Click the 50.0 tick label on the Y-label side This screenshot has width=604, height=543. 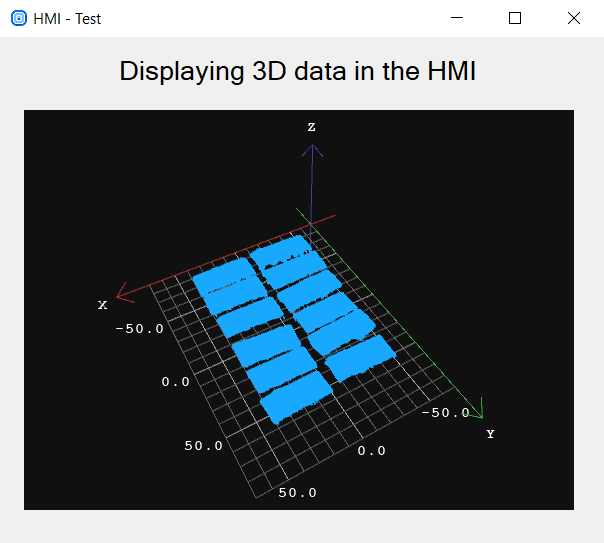pos(298,492)
